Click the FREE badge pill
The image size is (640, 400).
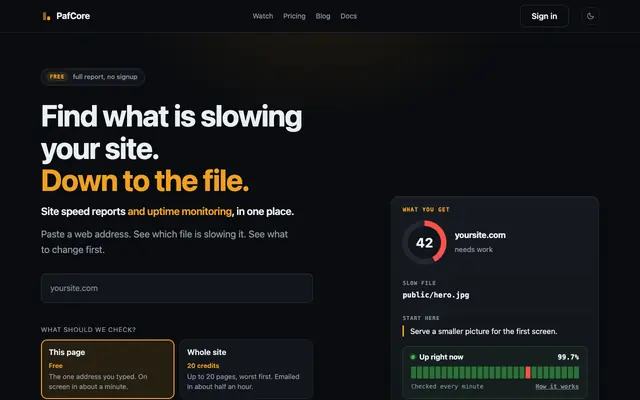point(57,77)
